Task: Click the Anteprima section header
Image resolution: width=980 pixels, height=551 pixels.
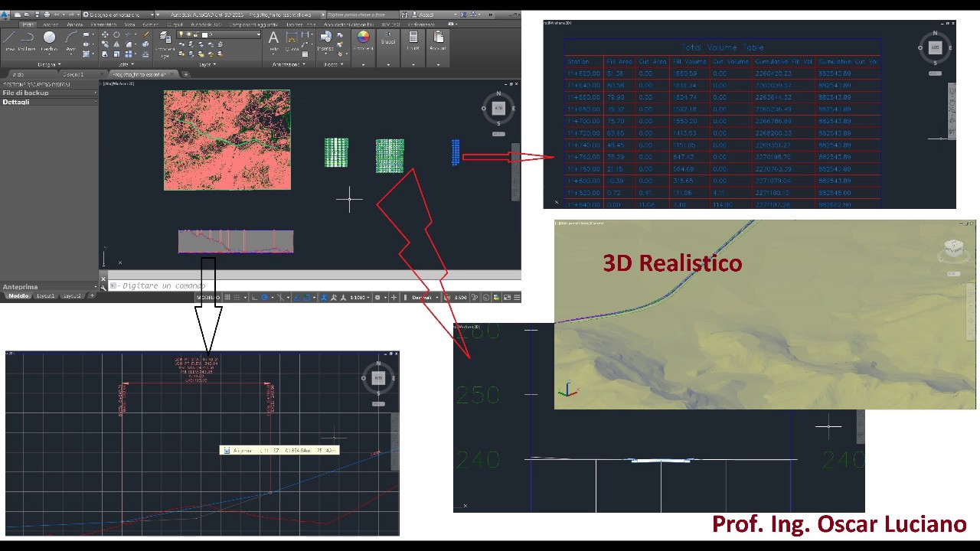Action: [x=49, y=287]
